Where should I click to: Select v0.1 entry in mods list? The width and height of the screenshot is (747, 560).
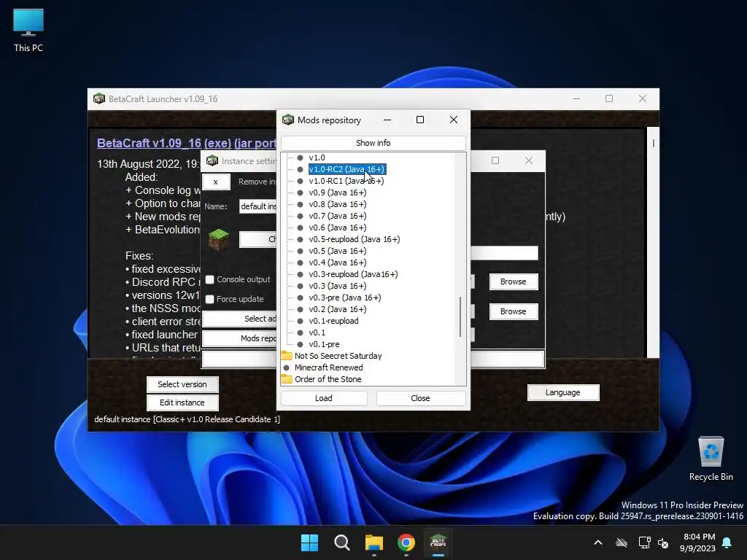pos(317,332)
